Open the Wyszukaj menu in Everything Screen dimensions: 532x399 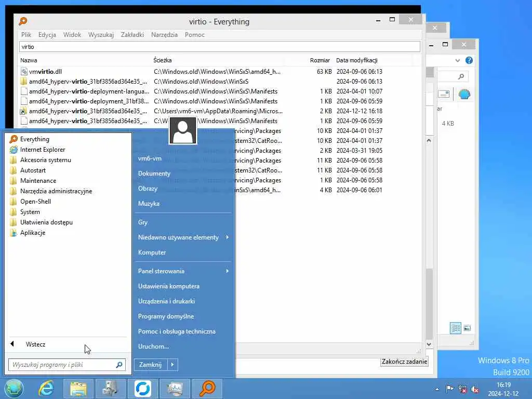pos(101,35)
